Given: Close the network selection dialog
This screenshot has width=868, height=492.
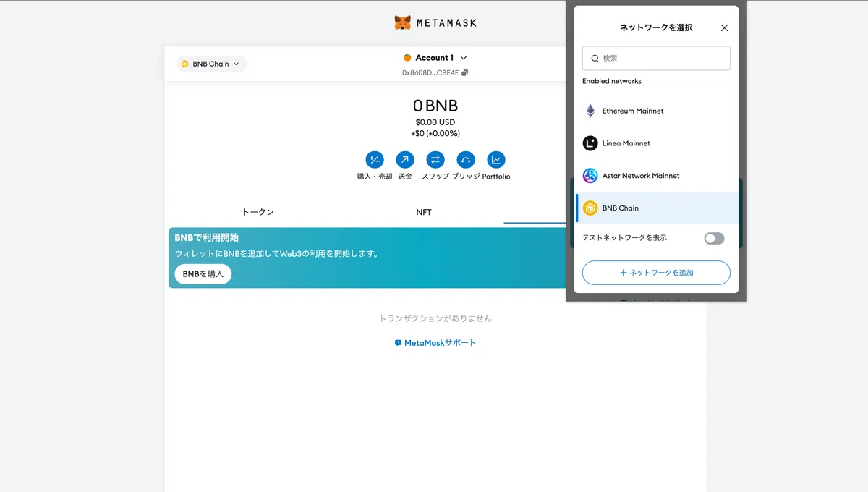Looking at the screenshot, I should coord(725,27).
